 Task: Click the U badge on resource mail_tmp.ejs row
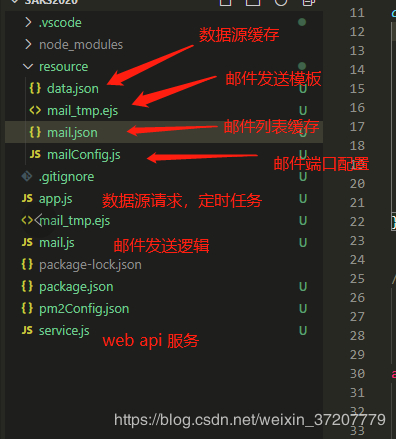(x=303, y=110)
